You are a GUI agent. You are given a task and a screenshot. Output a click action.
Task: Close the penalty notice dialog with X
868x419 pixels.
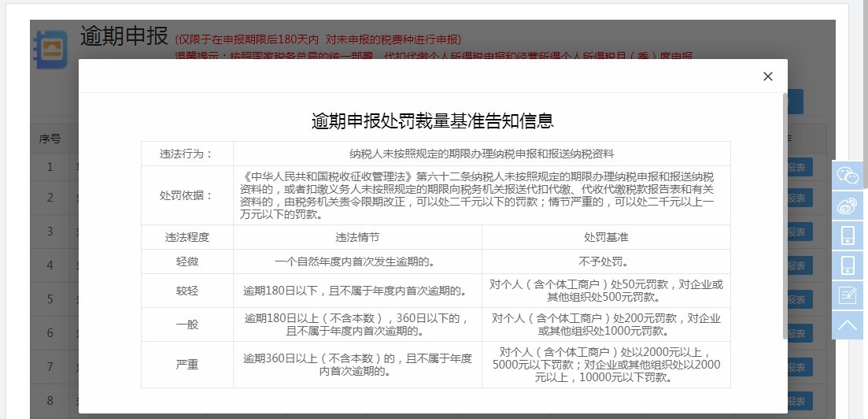pos(768,76)
